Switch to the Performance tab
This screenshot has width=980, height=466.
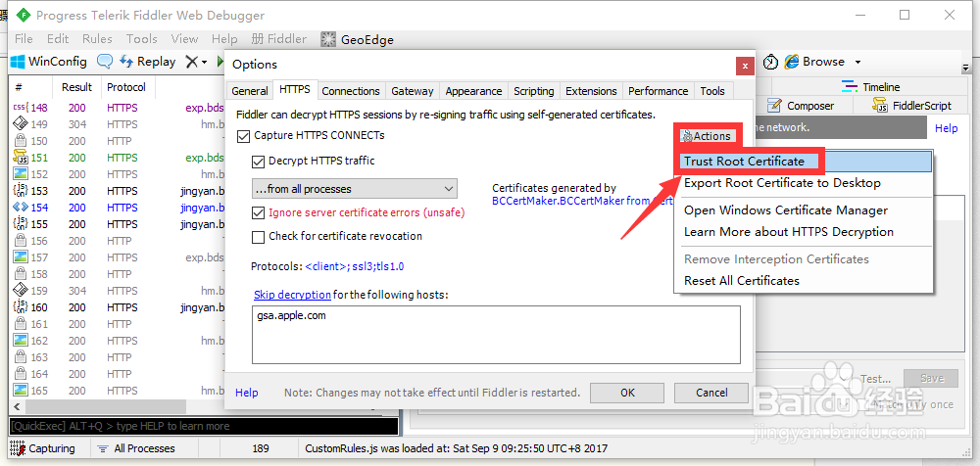click(659, 91)
